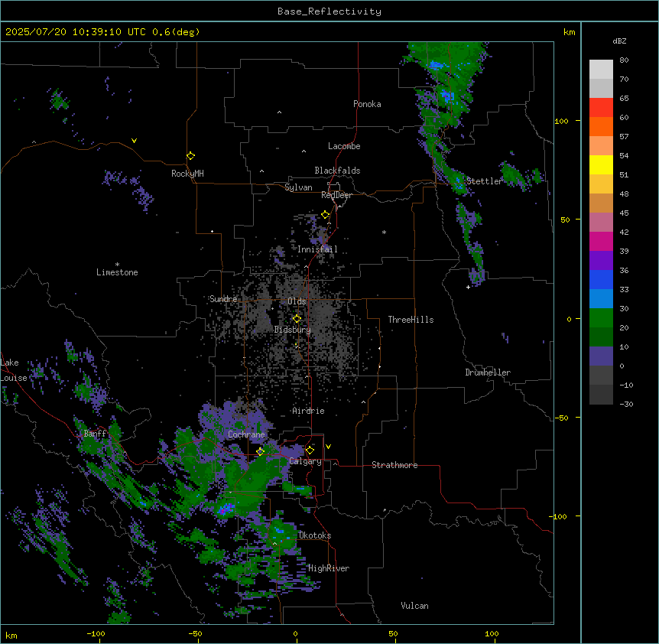Viewport: 659px width, 644px height.
Task: Click the dBZ legend heading
Action: click(x=619, y=41)
